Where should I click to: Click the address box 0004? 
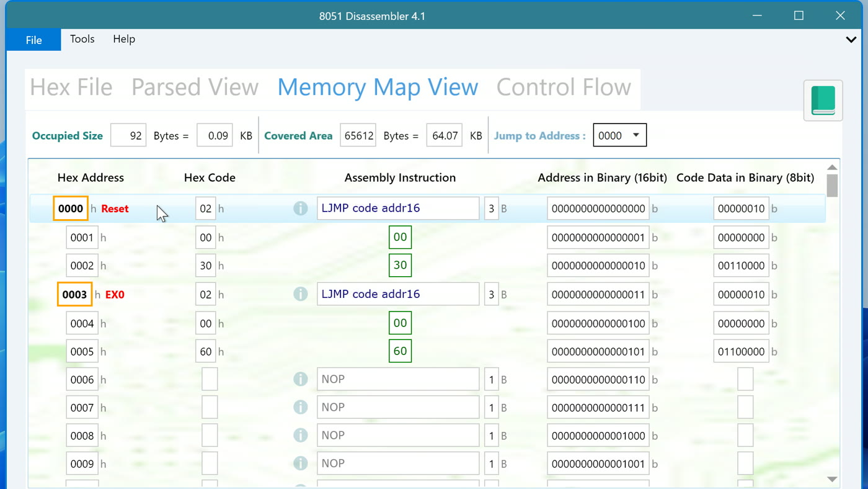point(82,323)
